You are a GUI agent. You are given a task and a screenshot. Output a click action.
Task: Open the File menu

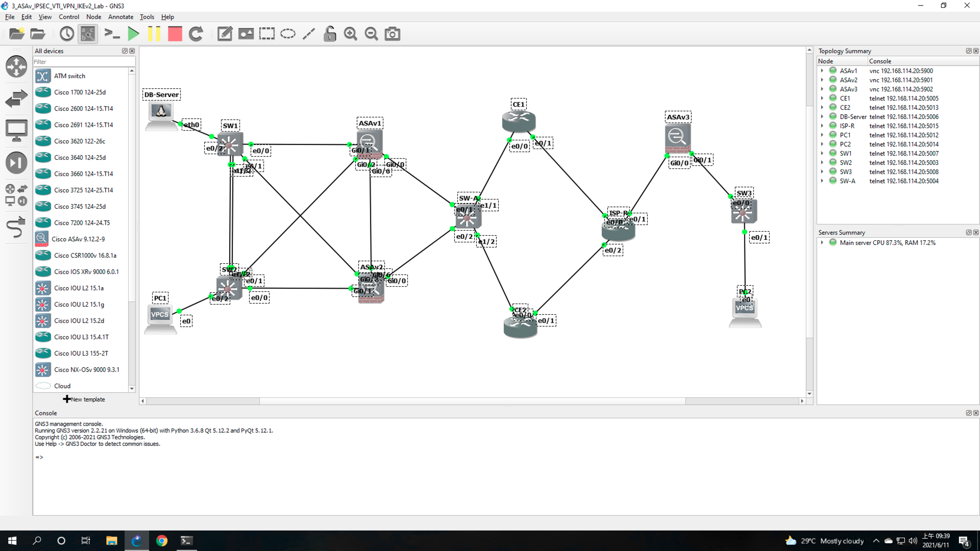10,17
